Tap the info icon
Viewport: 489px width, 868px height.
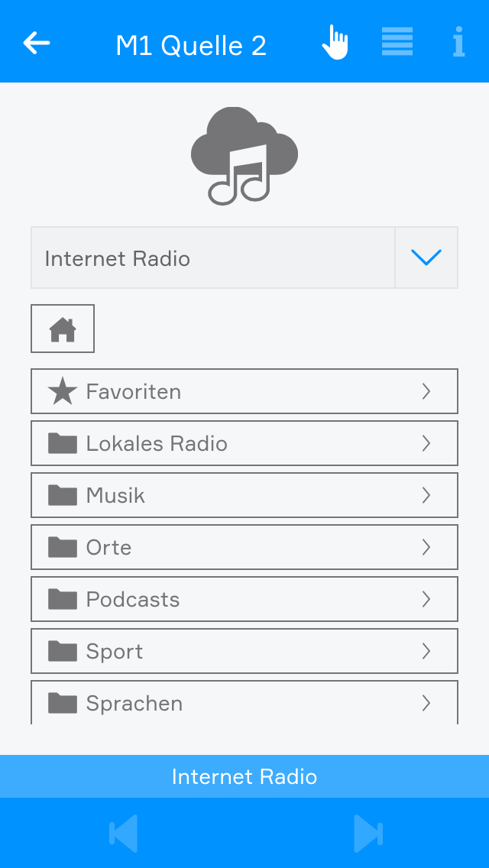[x=458, y=42]
